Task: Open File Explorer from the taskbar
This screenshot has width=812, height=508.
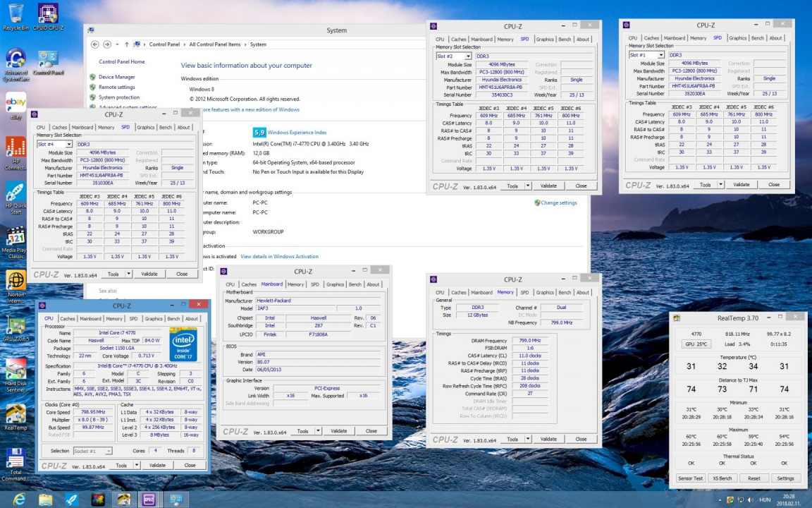Action: coord(45,500)
